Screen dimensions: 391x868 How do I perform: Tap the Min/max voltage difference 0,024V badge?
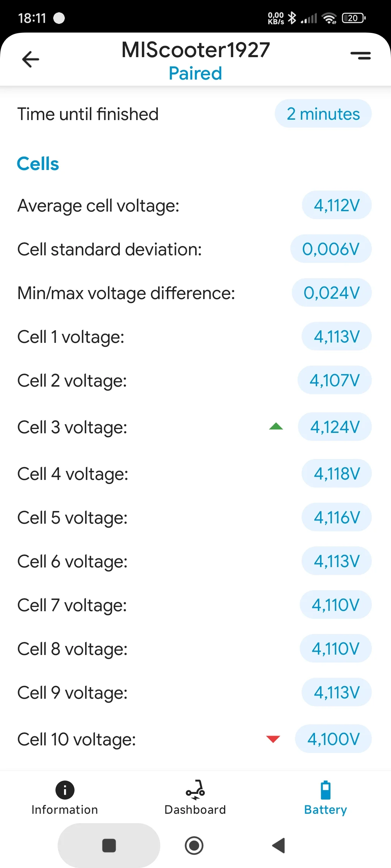tap(332, 293)
